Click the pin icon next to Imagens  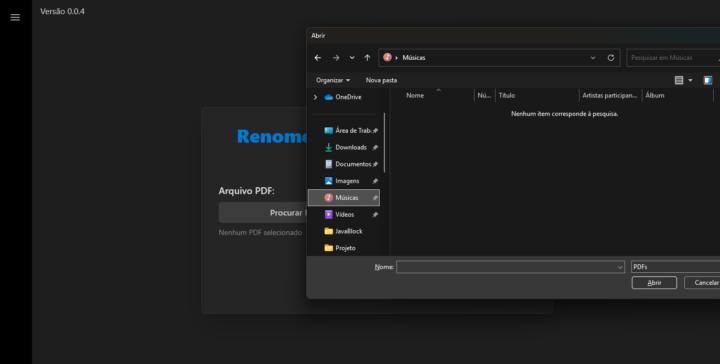375,181
